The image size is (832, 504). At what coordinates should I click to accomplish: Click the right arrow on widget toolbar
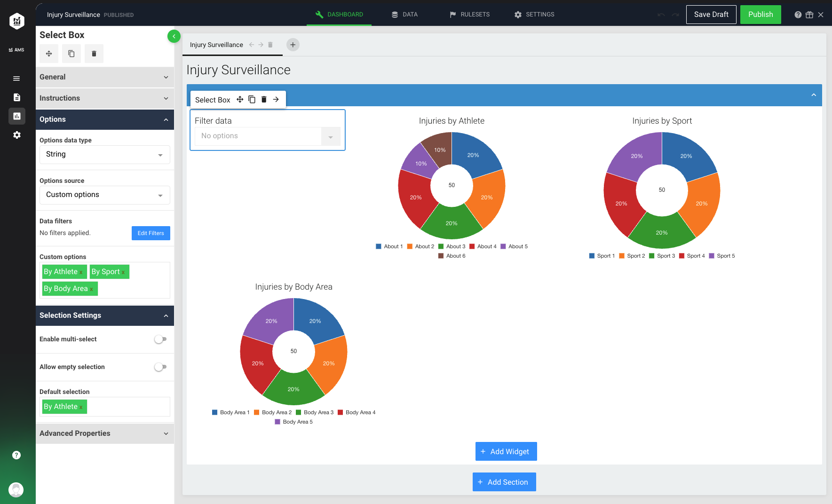[x=276, y=99]
